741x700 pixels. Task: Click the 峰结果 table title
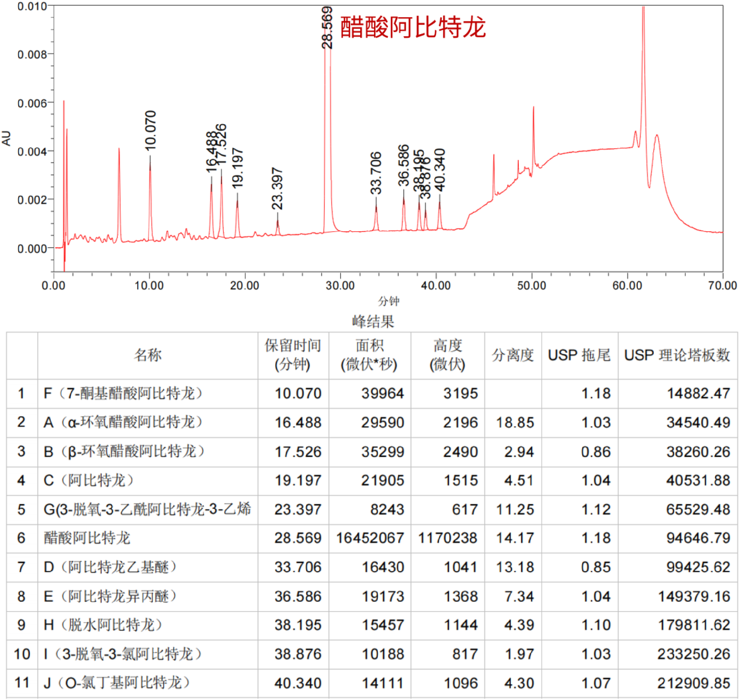[x=373, y=322]
